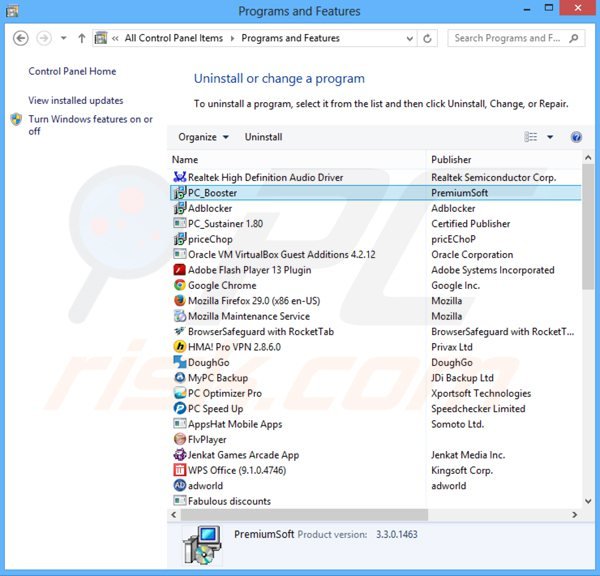Select the 'PC Optimizer Pro' name text
The image size is (600, 576).
(x=225, y=393)
